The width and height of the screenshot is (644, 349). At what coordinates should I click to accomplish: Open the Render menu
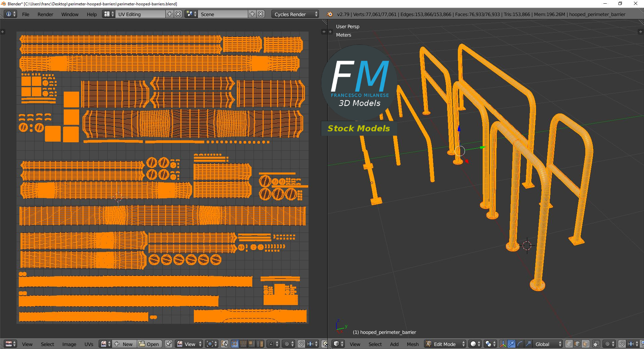(45, 14)
